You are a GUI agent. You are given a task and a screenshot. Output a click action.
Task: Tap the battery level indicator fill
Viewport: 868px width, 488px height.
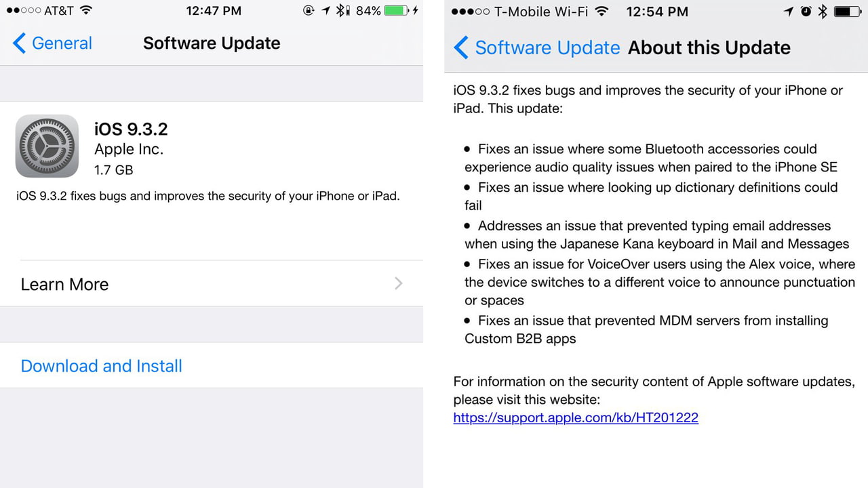point(397,10)
